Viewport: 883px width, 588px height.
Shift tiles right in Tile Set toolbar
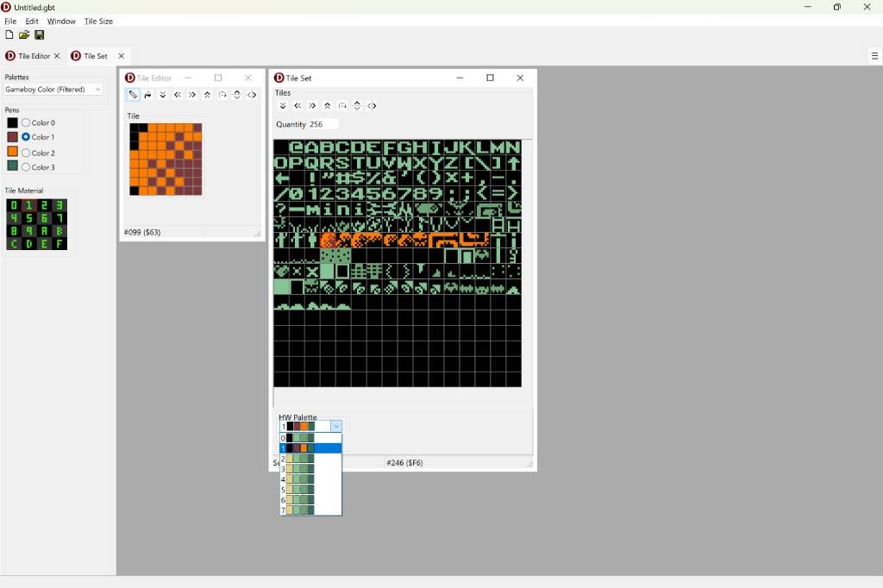[x=312, y=105]
